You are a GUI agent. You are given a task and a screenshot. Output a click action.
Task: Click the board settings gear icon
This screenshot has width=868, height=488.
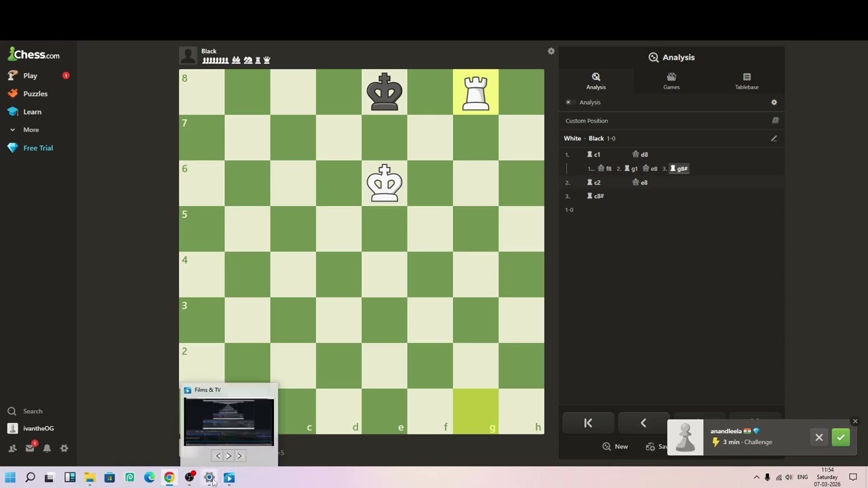(x=551, y=52)
